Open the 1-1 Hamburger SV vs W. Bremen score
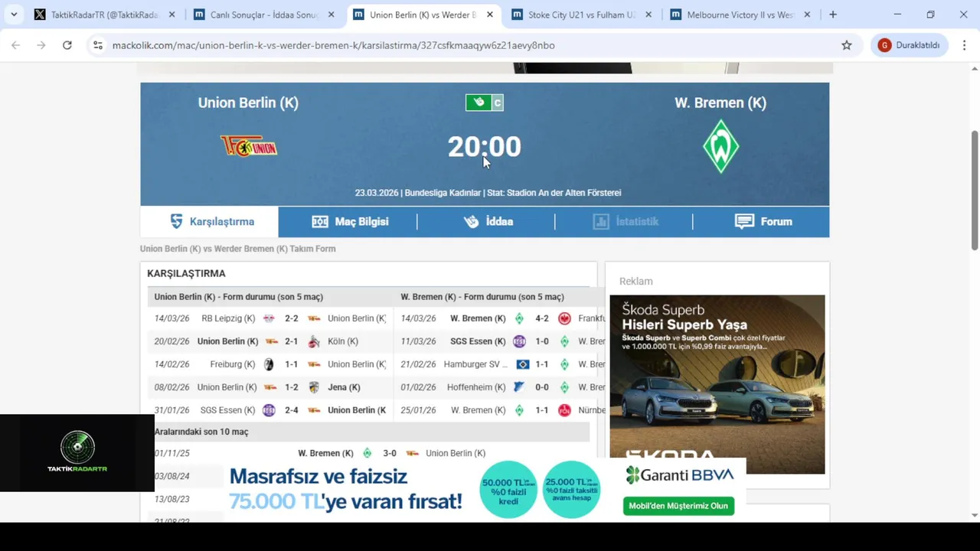The image size is (980, 551). [x=542, y=364]
